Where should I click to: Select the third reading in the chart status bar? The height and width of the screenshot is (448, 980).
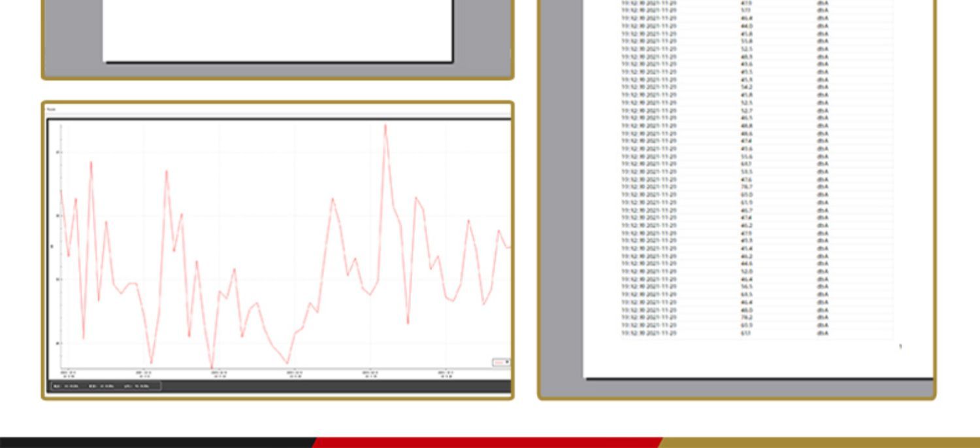(137, 386)
